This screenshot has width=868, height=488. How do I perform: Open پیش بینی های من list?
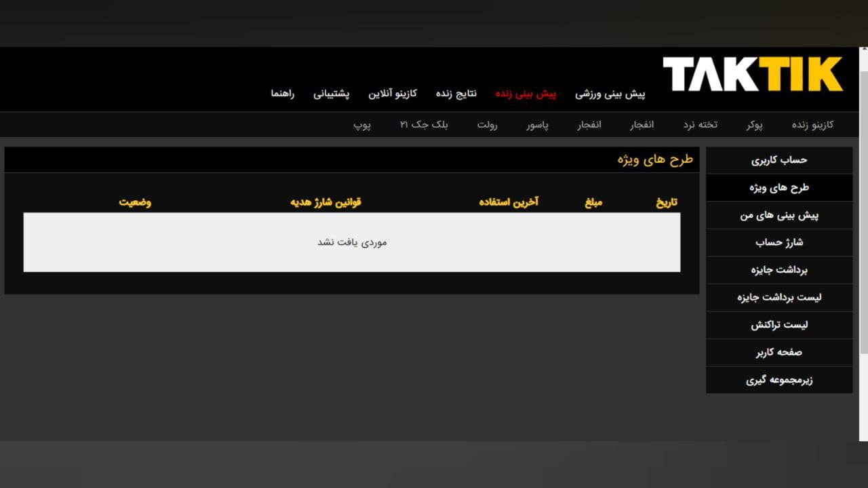click(x=778, y=215)
